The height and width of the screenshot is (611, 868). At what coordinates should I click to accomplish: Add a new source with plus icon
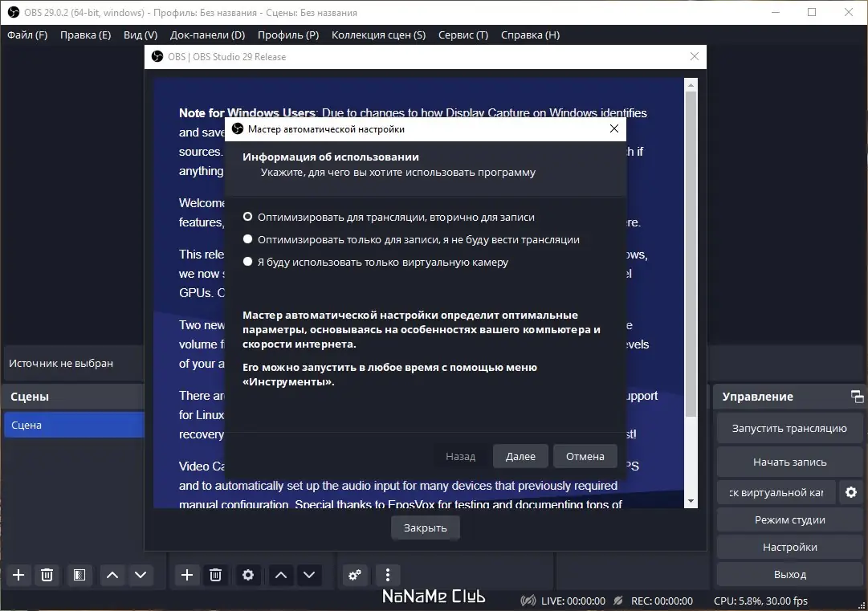(187, 575)
